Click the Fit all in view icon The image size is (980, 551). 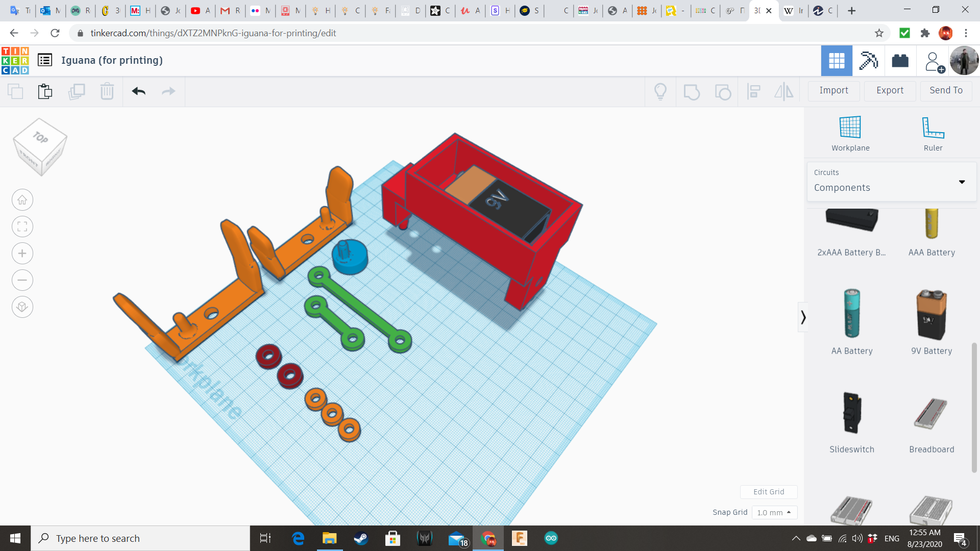[22, 227]
